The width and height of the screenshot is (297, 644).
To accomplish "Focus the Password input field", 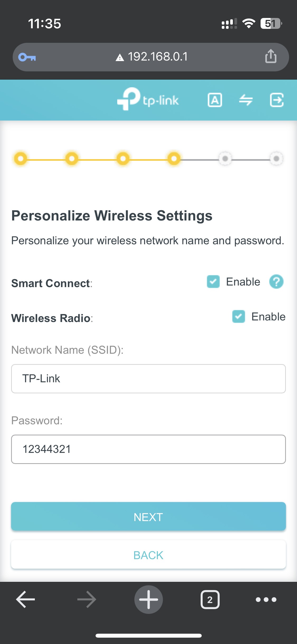I will (148, 449).
